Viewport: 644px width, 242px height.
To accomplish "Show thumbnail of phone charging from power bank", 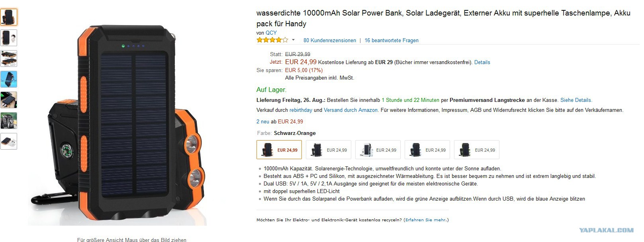I will (9, 100).
